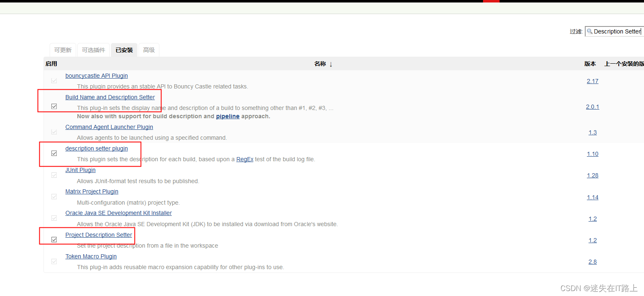
Task: Select the 已安装 tab
Action: tap(124, 50)
